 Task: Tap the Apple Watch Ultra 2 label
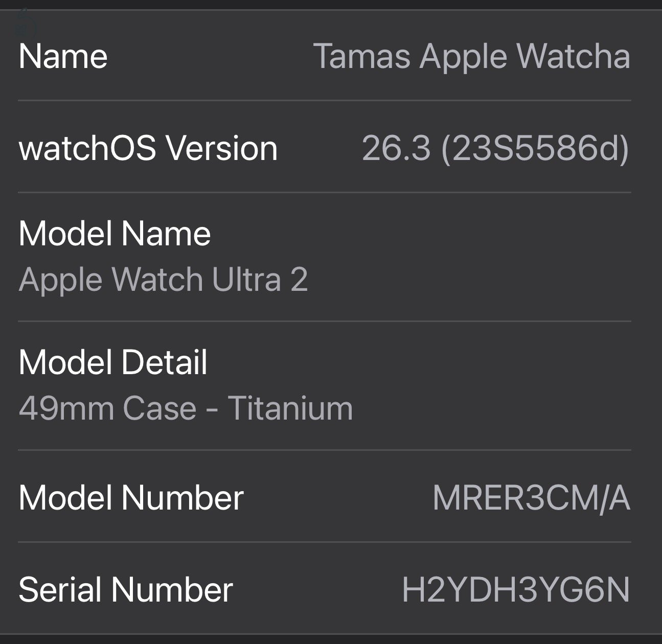(164, 279)
